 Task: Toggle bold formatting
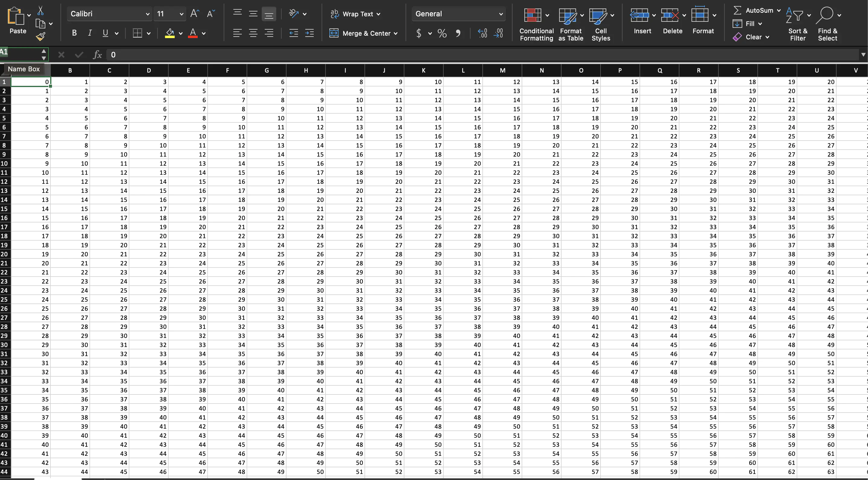pyautogui.click(x=74, y=33)
